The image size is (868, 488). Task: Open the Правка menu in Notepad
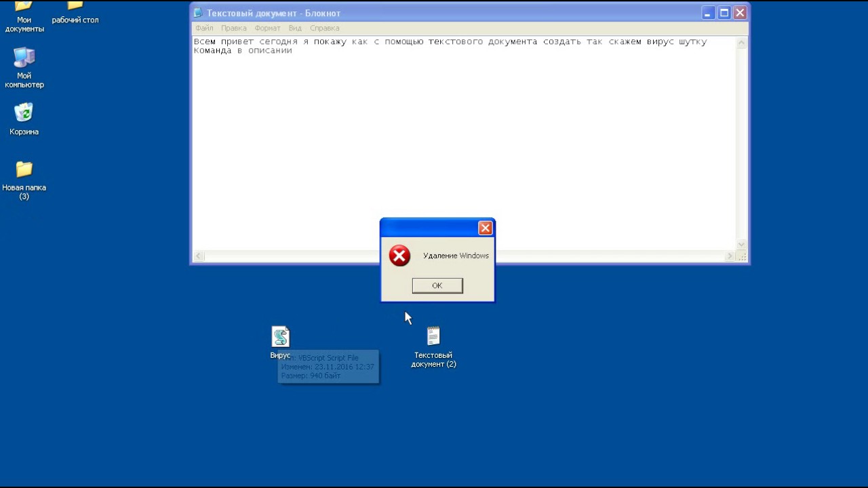[234, 28]
